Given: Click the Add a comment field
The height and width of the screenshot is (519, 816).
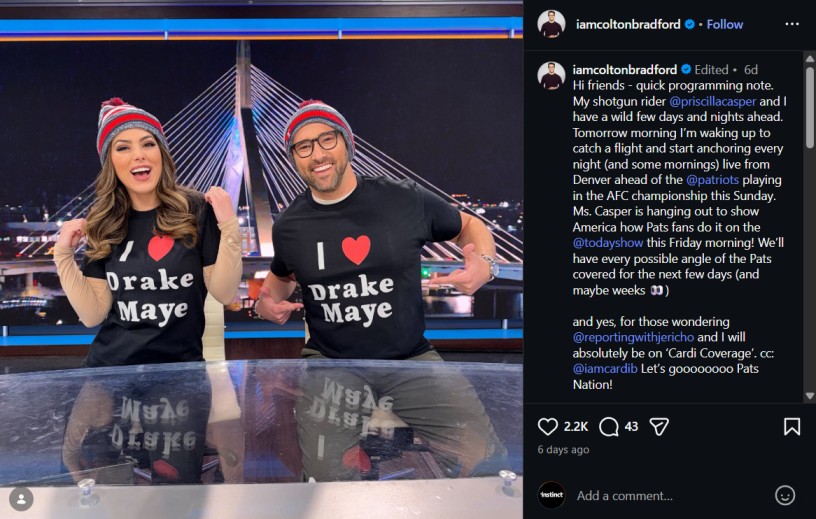Looking at the screenshot, I should pyautogui.click(x=671, y=496).
